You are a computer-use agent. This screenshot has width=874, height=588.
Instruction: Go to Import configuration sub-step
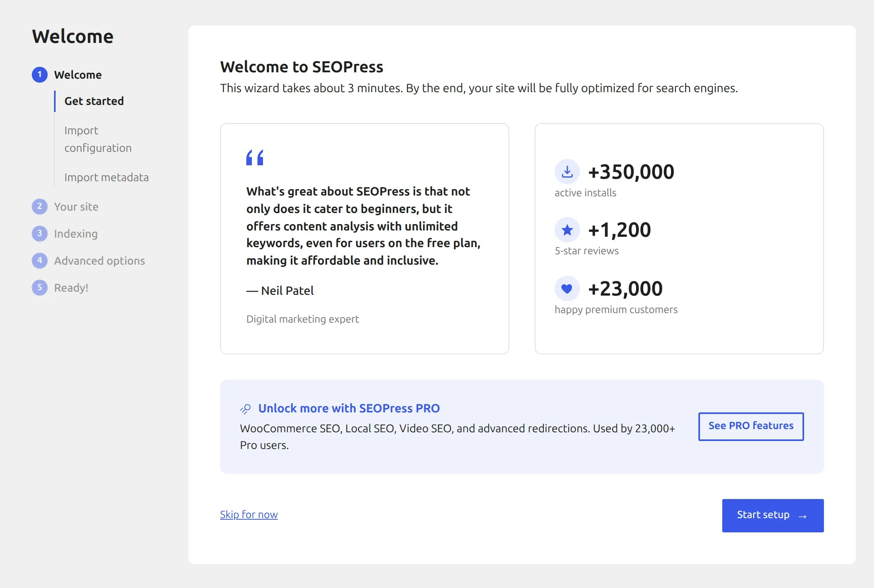click(x=98, y=139)
